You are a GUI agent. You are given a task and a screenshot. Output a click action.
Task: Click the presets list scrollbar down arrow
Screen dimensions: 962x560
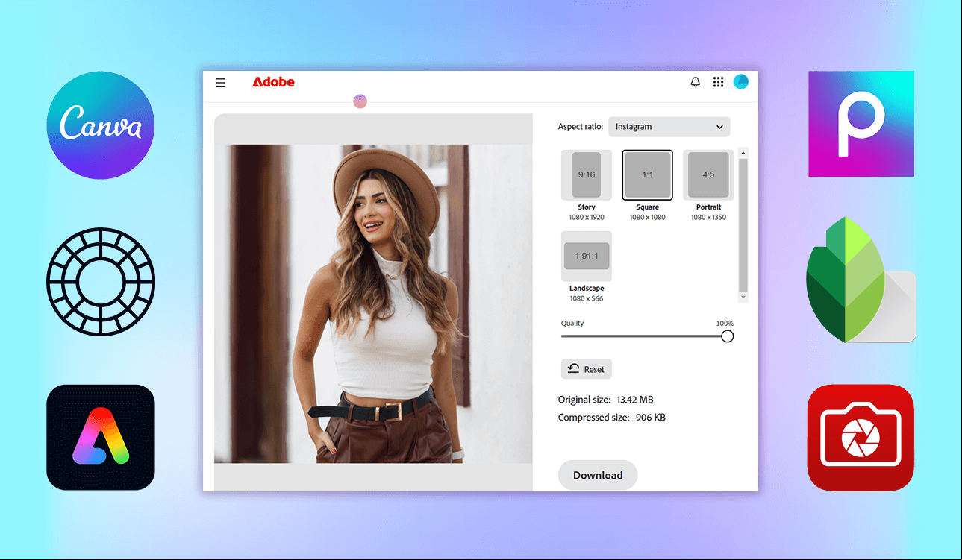click(x=743, y=298)
